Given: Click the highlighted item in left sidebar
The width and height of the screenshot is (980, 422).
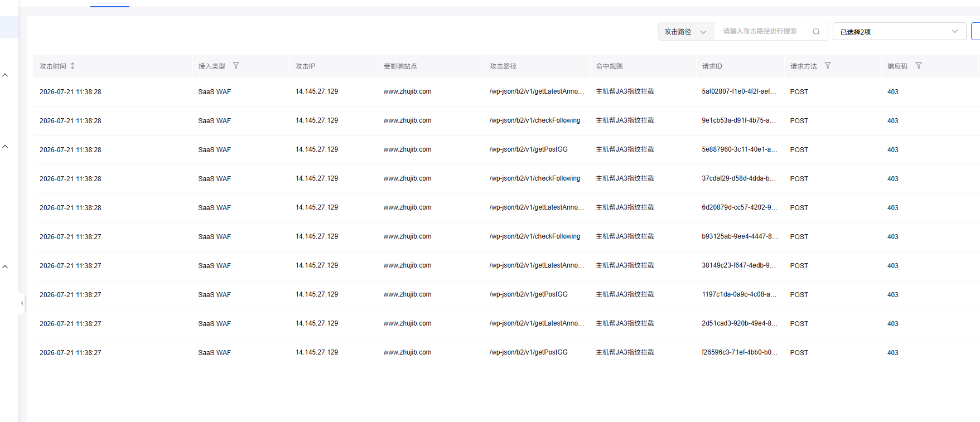Looking at the screenshot, I should pos(9,27).
